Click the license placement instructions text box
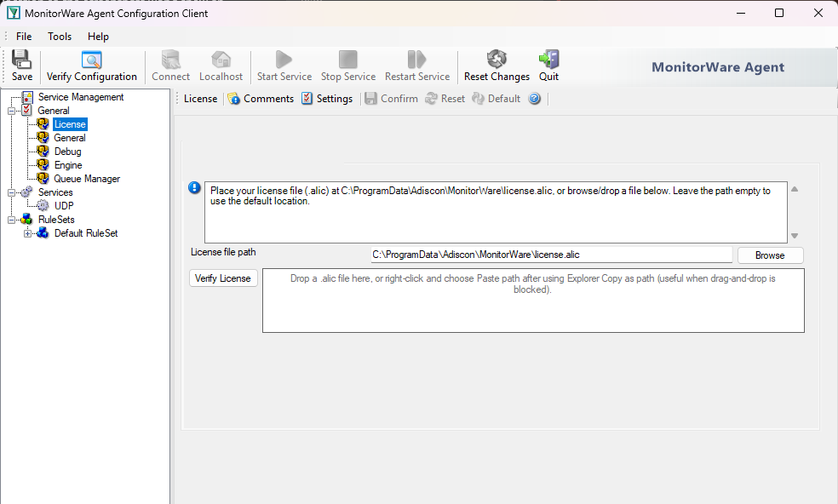The image size is (838, 504). click(496, 212)
